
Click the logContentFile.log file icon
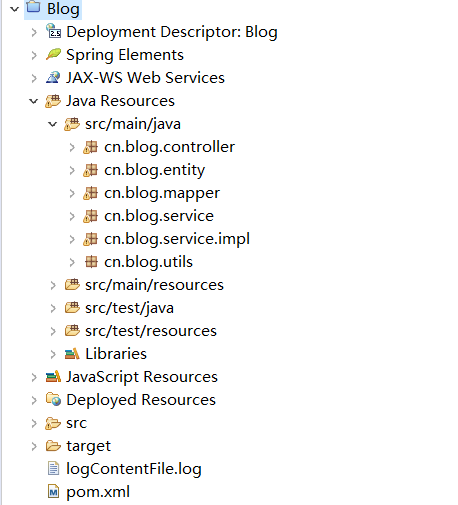click(x=53, y=468)
